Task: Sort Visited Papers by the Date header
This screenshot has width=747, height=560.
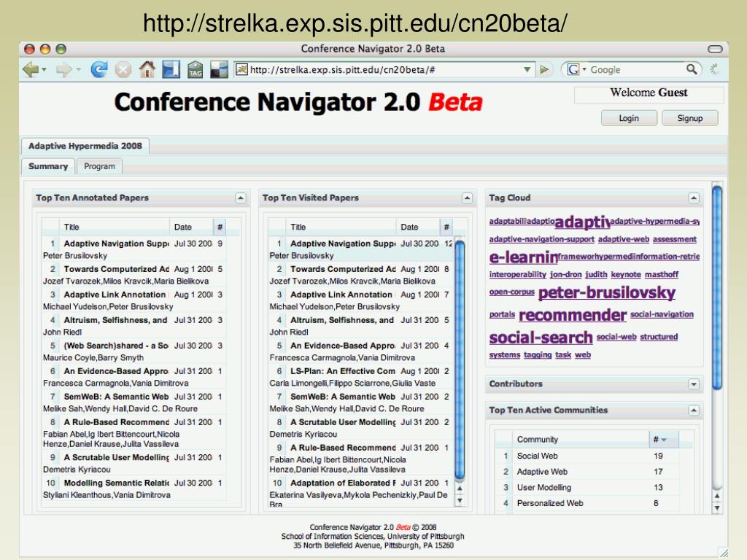Action: pyautogui.click(x=417, y=227)
